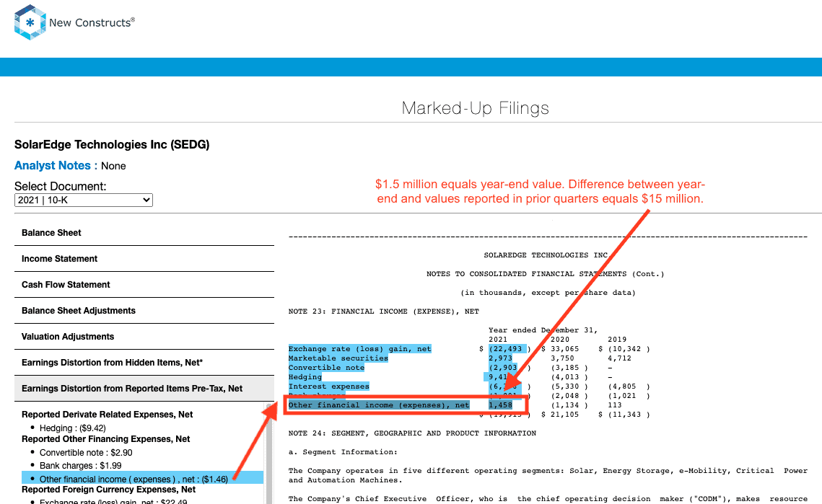
Task: Open the Balance Sheet section
Action: [x=144, y=233]
